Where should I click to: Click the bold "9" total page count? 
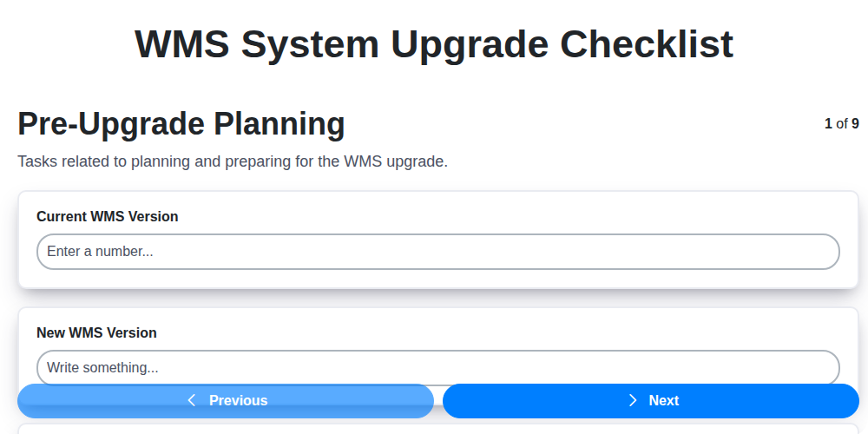[x=855, y=124]
